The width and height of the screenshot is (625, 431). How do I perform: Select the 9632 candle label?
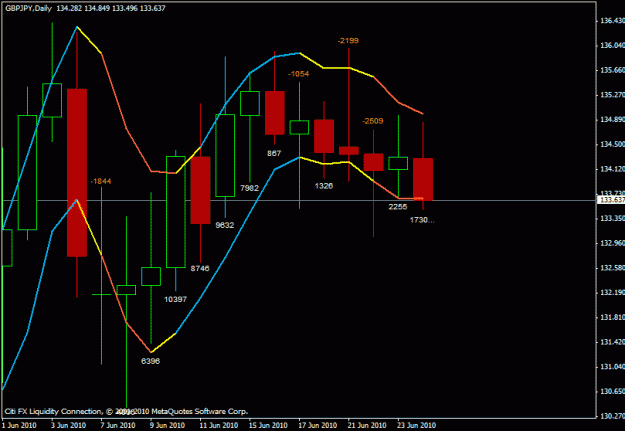(x=224, y=225)
